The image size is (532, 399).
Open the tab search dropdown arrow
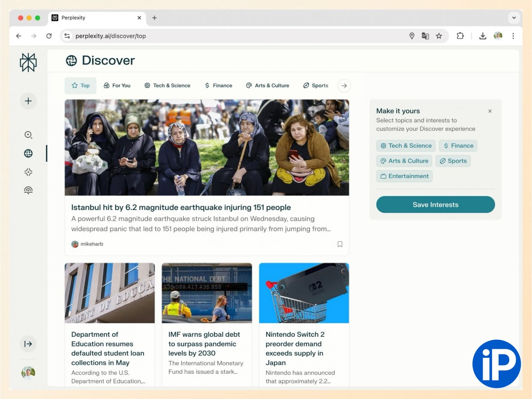[514, 18]
